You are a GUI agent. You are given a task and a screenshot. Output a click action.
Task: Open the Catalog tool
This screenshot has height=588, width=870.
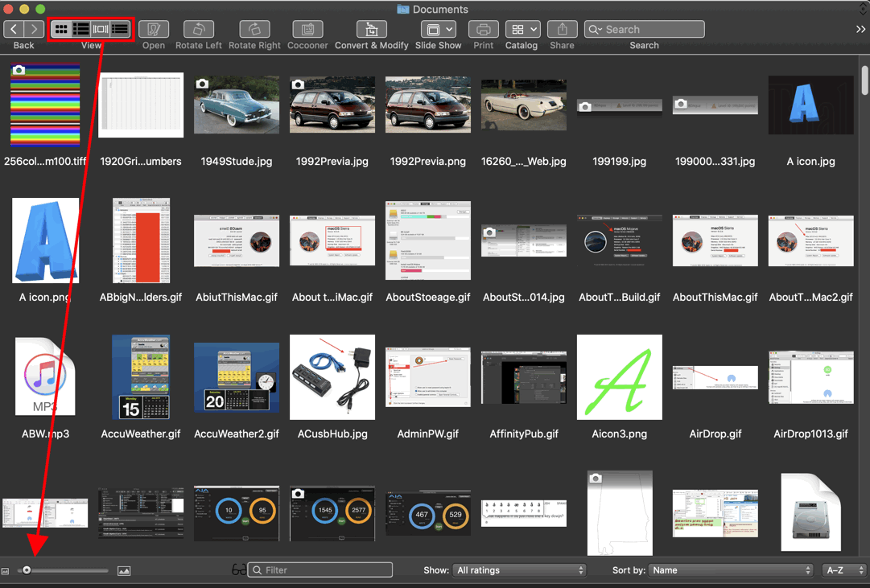(522, 29)
